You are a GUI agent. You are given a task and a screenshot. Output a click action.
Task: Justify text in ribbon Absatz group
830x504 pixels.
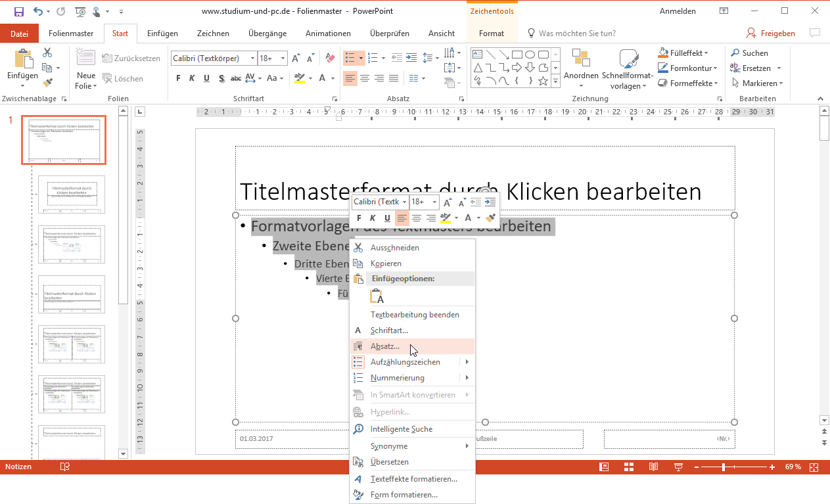tap(394, 78)
